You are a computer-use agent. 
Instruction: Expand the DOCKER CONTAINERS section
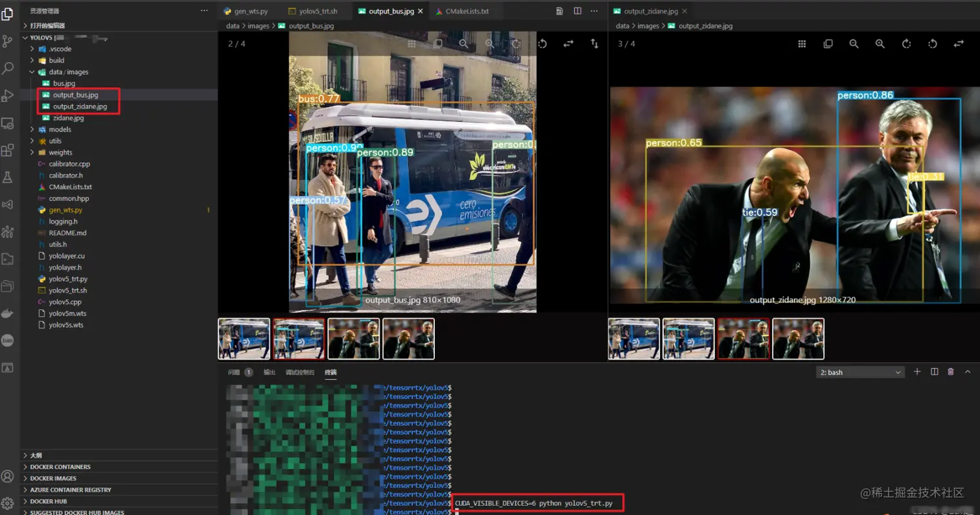coord(119,467)
